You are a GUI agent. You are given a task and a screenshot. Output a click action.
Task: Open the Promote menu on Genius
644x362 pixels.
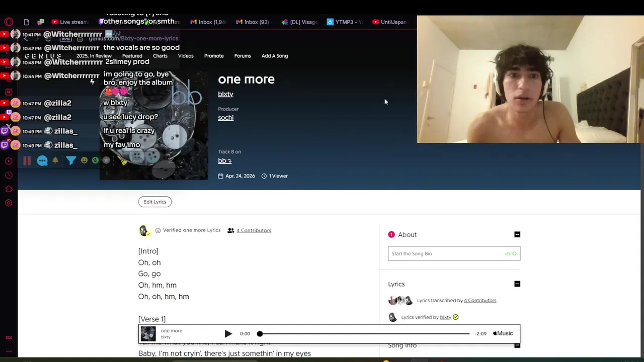coord(214,56)
